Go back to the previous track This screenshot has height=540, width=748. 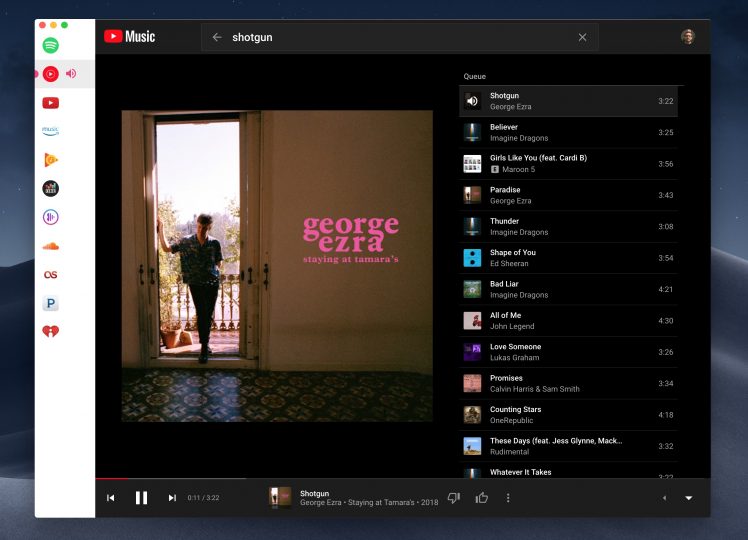[111, 498]
